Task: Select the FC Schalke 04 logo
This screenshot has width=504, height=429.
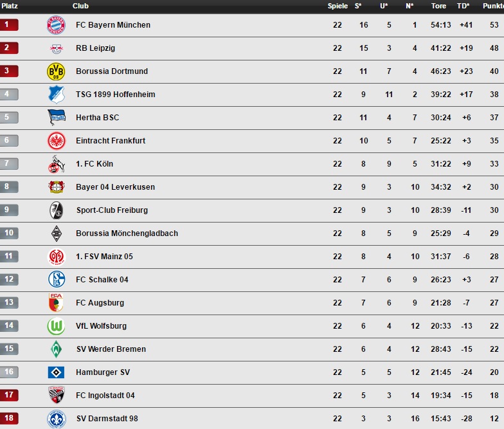Action: click(x=57, y=280)
